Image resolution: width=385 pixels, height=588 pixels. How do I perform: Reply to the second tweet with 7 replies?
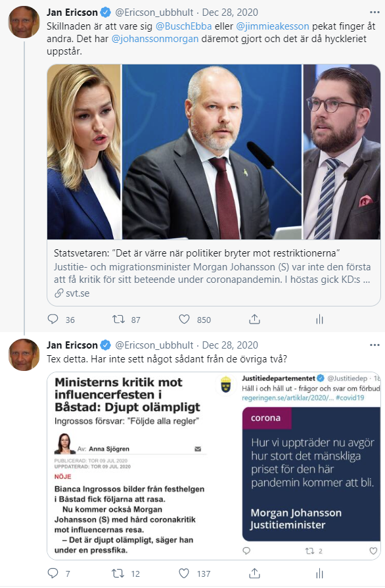click(53, 574)
